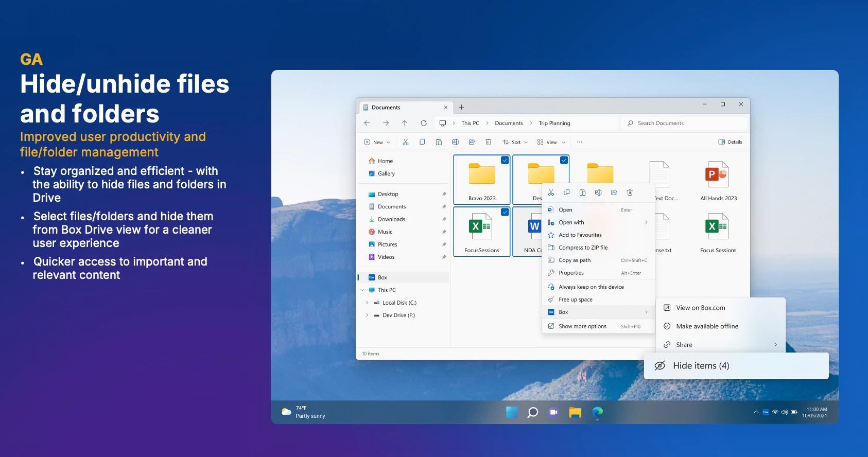Select Always keep on this device

598,287
